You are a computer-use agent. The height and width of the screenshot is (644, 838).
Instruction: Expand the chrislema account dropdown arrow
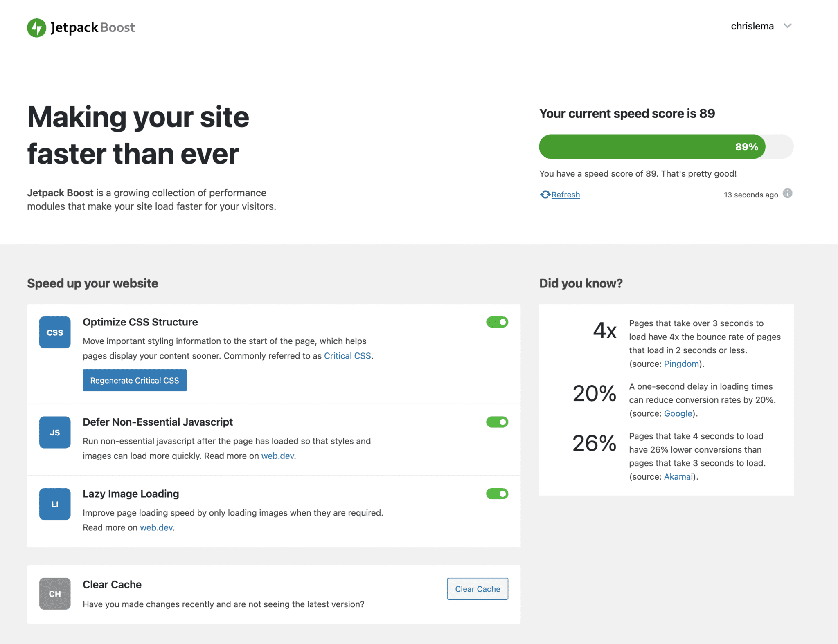(x=787, y=26)
